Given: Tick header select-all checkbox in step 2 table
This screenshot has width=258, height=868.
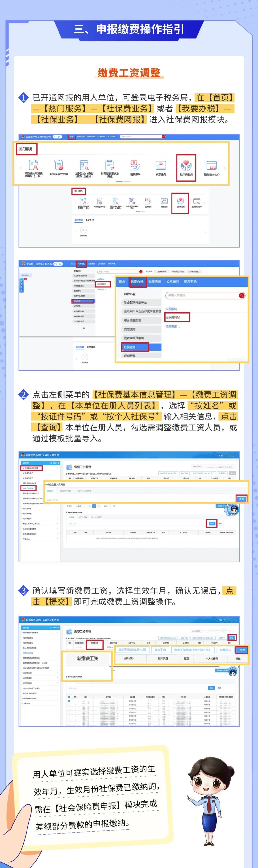Looking at the screenshot, I should pos(69,532).
